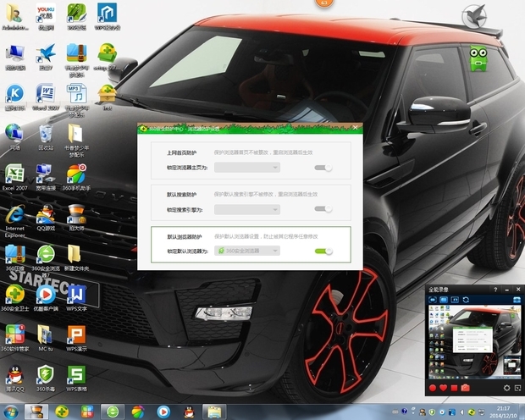Viewport: 525px width, 420px height.
Task: Open the 回收站 recycle bin icon
Action: pos(45,135)
